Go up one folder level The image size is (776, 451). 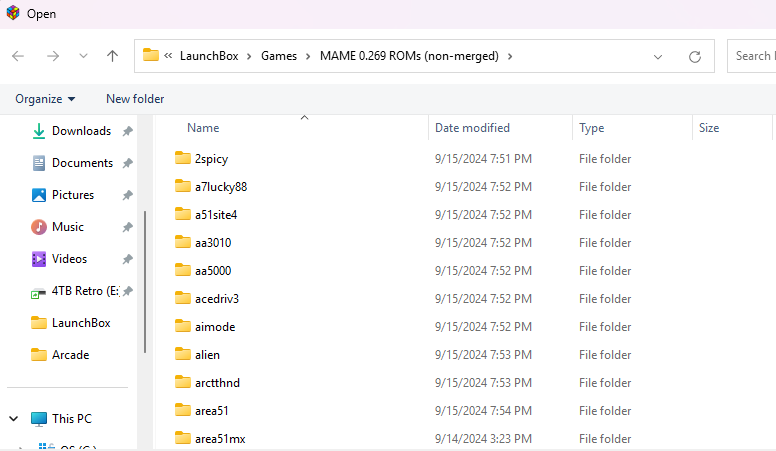click(113, 56)
